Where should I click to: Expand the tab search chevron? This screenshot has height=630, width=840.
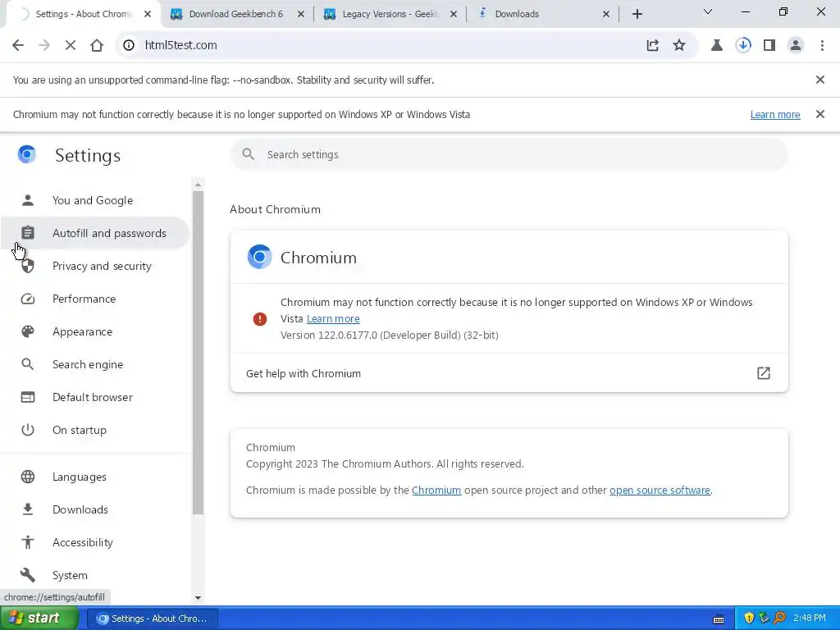(708, 11)
